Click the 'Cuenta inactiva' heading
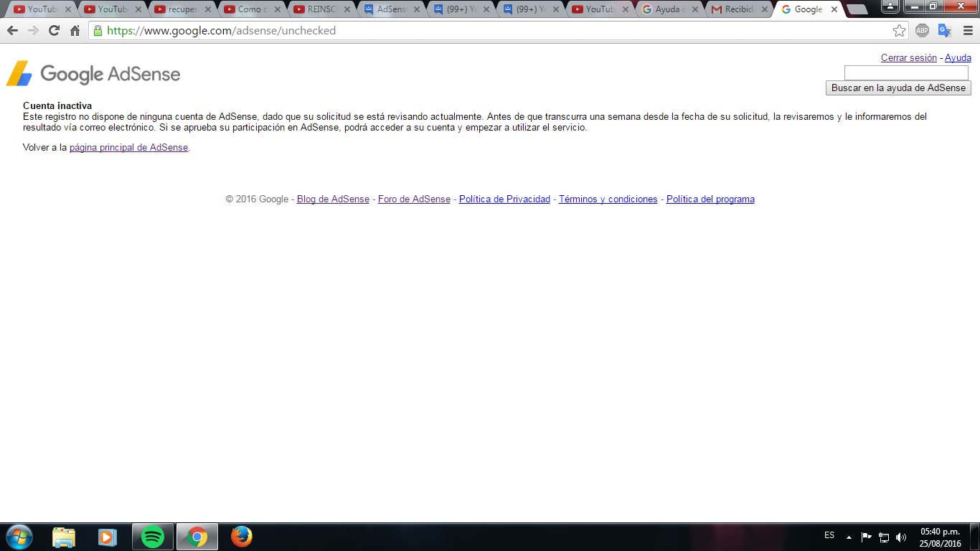 pos(57,105)
